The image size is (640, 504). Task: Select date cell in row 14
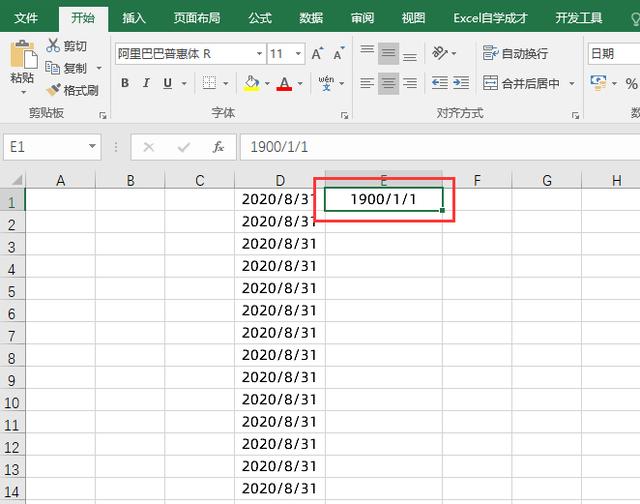(x=280, y=488)
